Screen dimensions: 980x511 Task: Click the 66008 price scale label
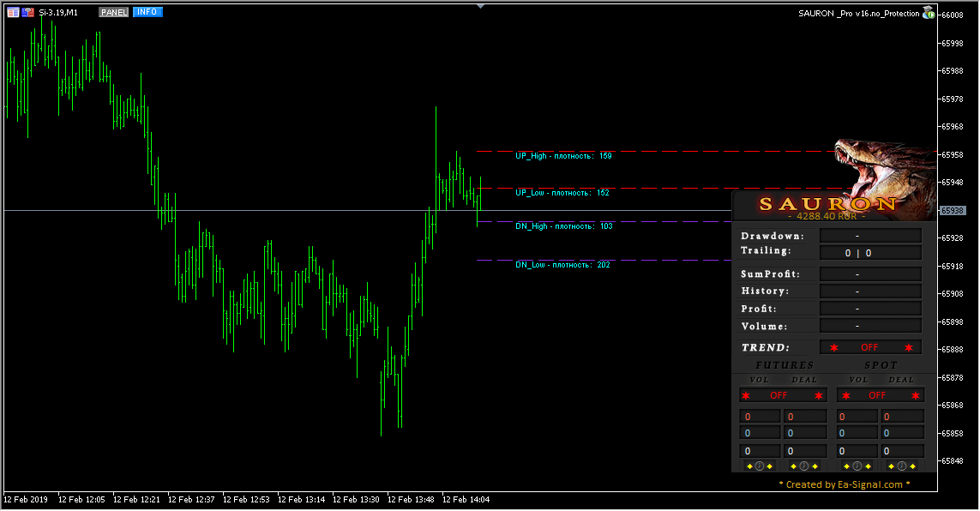(953, 15)
